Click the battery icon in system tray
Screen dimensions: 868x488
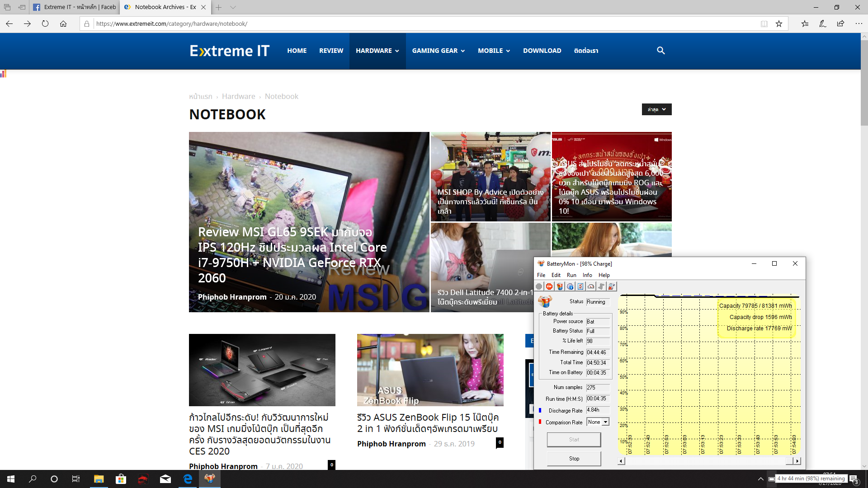click(771, 479)
